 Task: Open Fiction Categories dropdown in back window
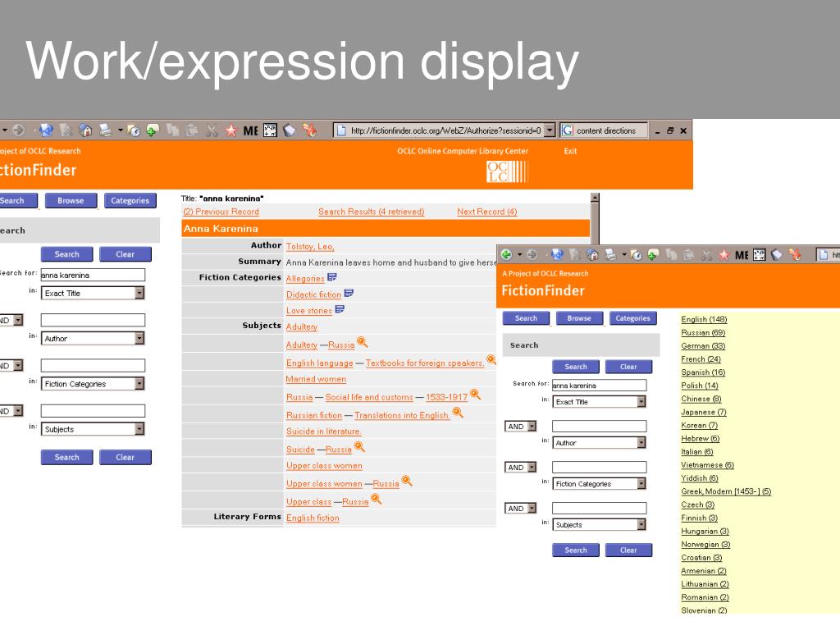click(x=139, y=384)
